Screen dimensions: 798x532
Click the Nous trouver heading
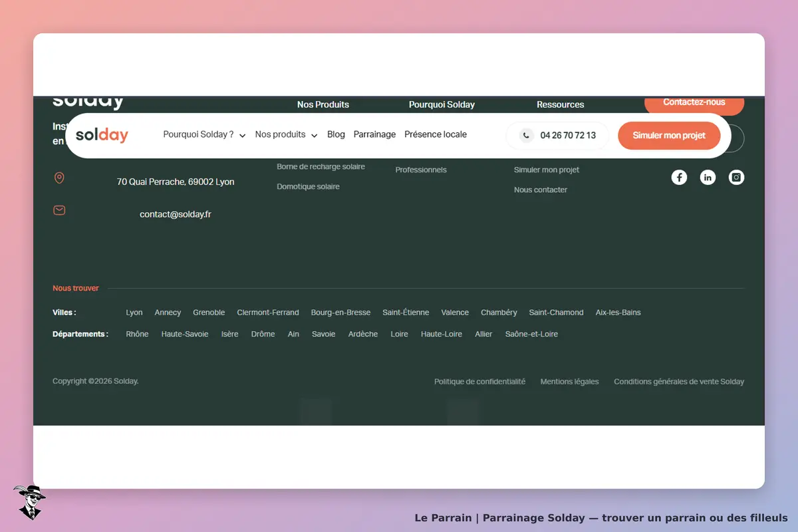[76, 288]
